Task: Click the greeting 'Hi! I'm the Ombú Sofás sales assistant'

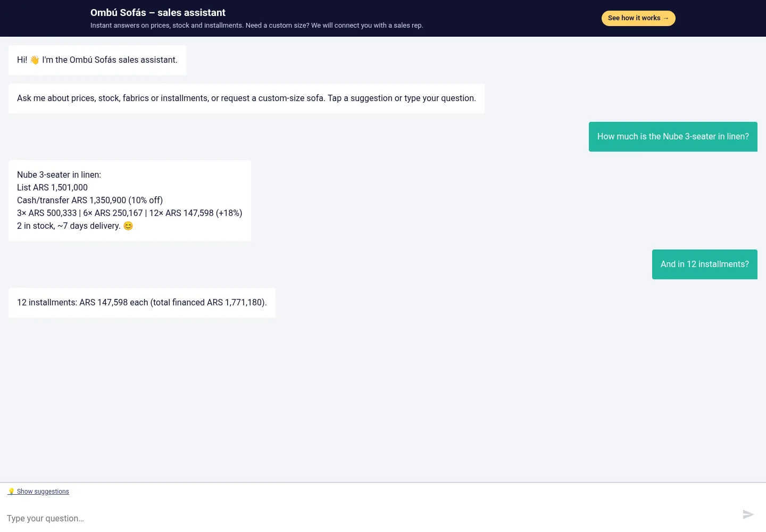Action: point(97,60)
